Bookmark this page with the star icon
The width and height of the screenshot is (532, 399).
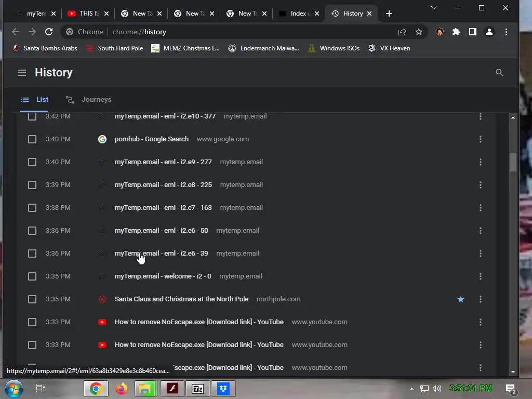419,32
